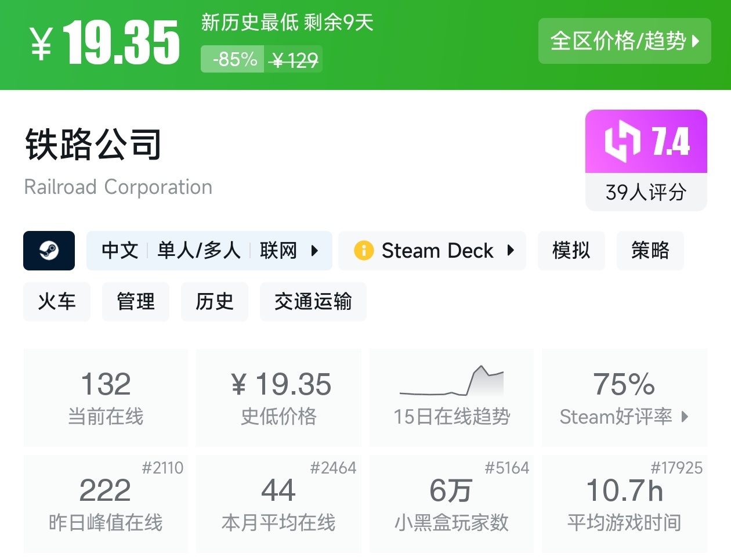Expand the 中文 单人/多人 联网 details arrow
The image size is (731, 560).
pos(315,251)
